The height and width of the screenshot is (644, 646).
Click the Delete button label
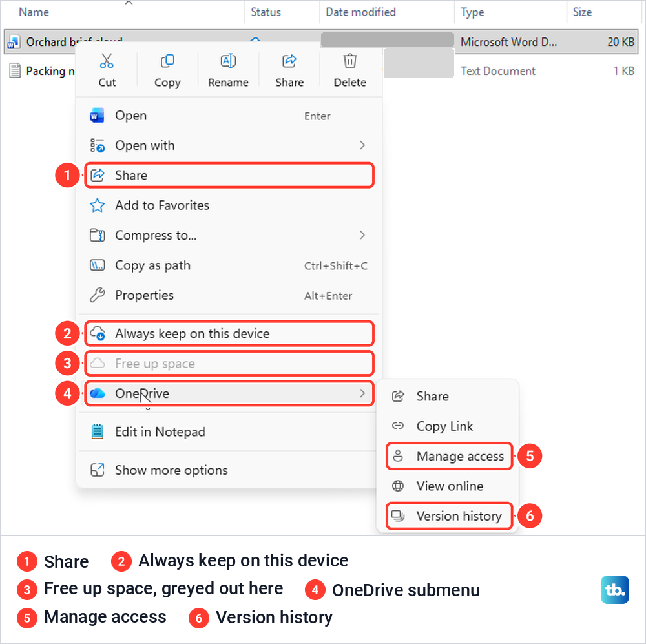(x=349, y=82)
